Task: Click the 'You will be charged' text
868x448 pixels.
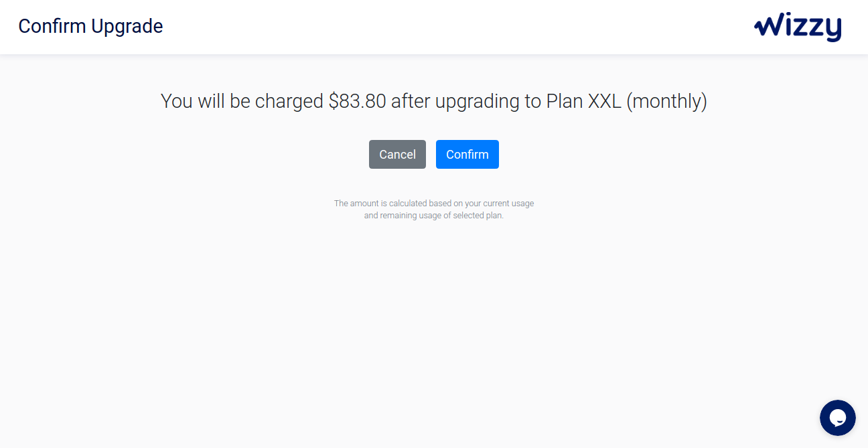Action: [242, 101]
